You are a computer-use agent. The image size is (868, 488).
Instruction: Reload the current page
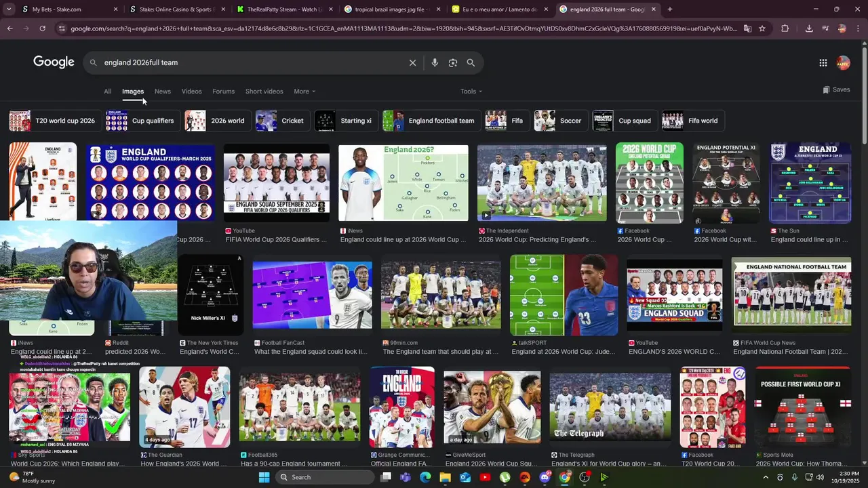point(42,28)
